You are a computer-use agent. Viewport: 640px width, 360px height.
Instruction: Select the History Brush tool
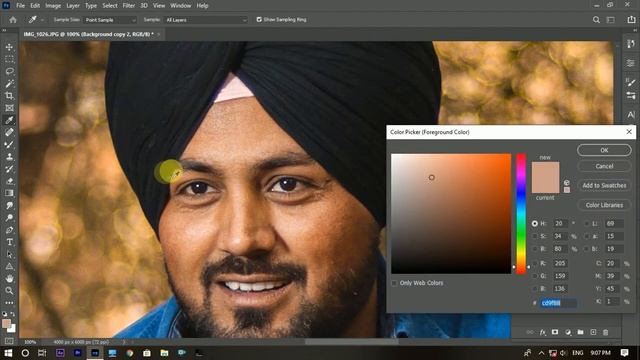9,169
